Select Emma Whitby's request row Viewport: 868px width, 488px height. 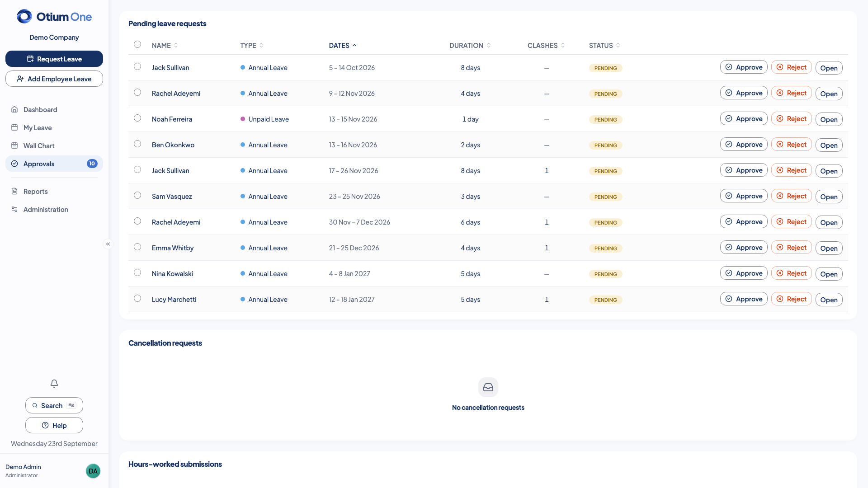pos(137,247)
